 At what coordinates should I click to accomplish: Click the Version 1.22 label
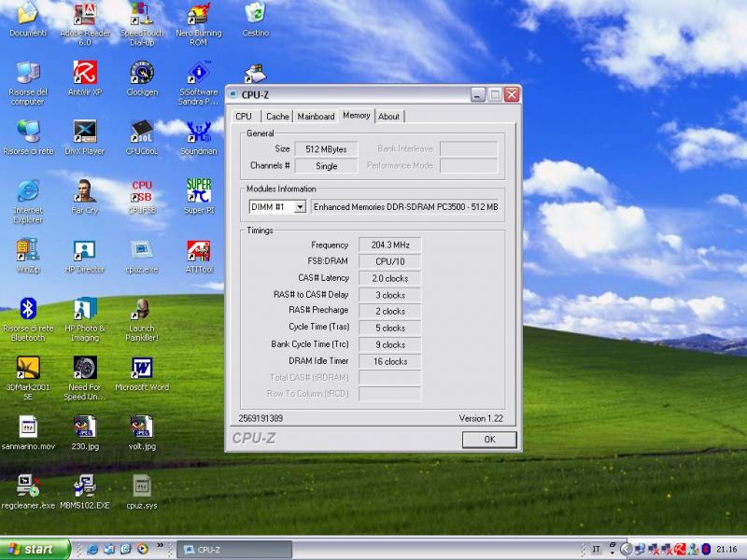[481, 418]
